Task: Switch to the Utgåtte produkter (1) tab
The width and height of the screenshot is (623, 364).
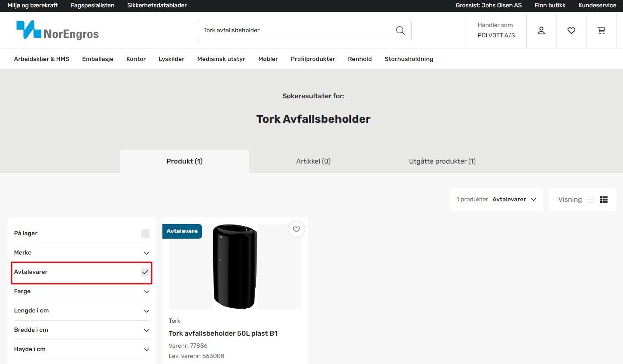Action: point(442,161)
